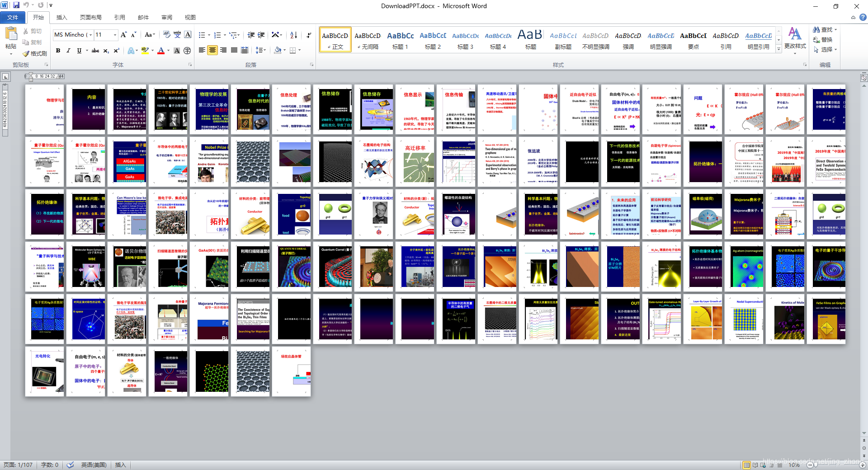The image size is (868, 470).
Task: Click the Sort A-Z icon
Action: pos(293,35)
